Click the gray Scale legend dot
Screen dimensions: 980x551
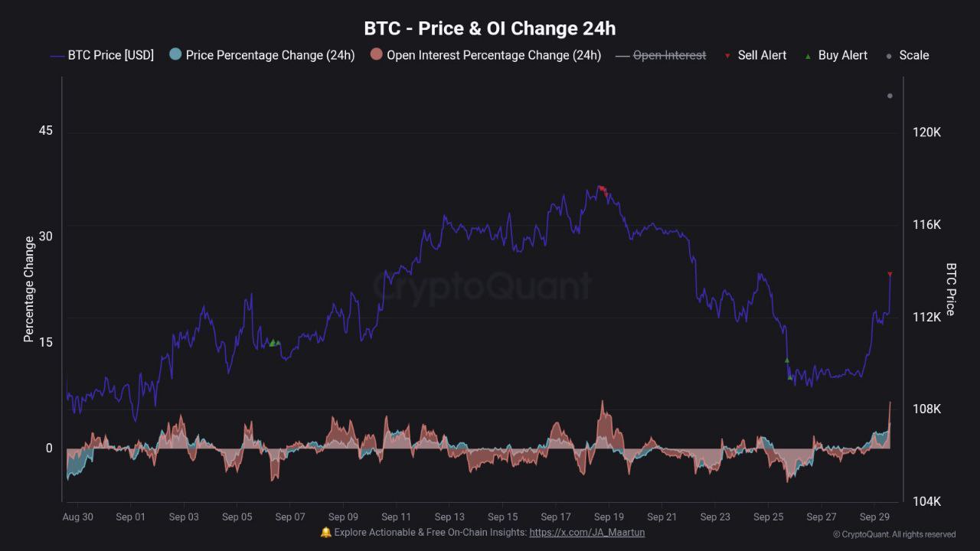(889, 56)
